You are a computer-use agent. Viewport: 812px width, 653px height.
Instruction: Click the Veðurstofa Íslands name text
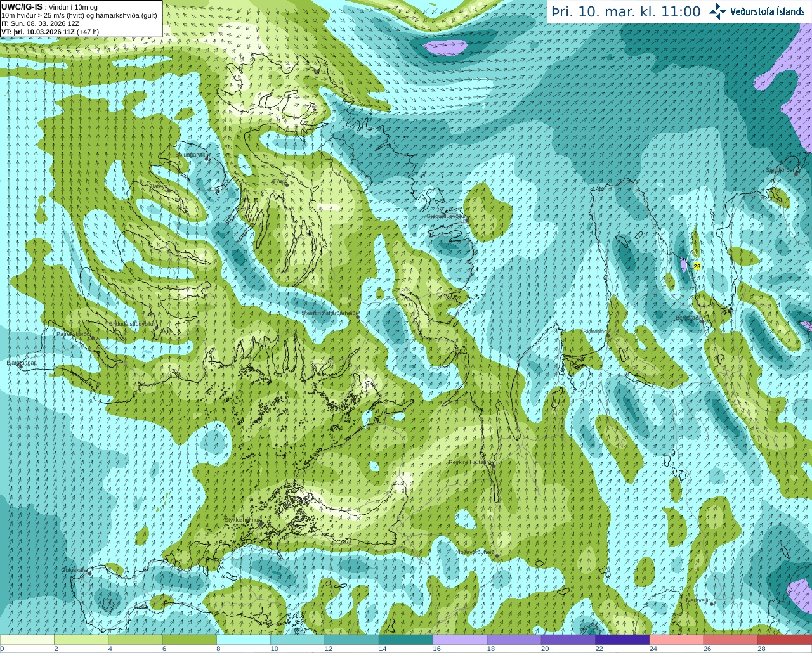click(x=768, y=11)
